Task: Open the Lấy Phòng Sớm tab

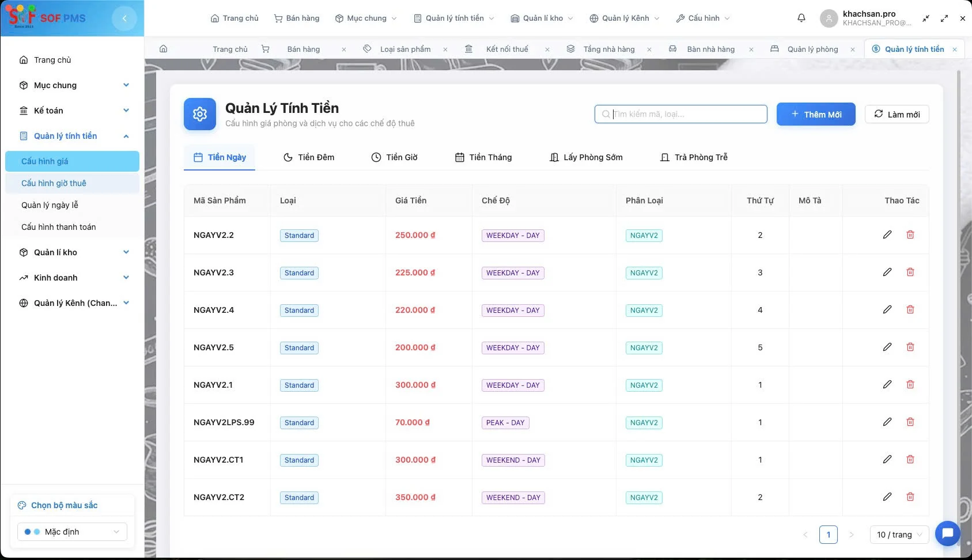Action: click(x=586, y=157)
